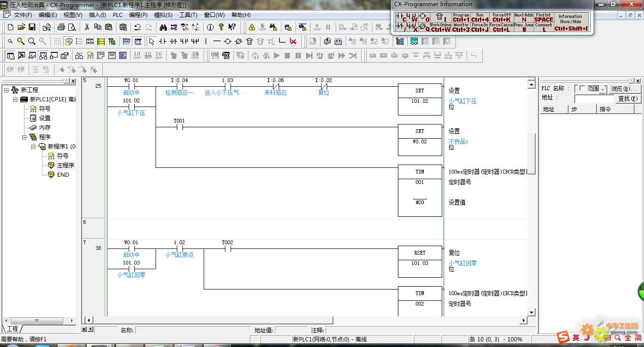This screenshot has height=347, width=644.
Task: Check the 范围 checkbox in search pane
Action: [x=582, y=88]
